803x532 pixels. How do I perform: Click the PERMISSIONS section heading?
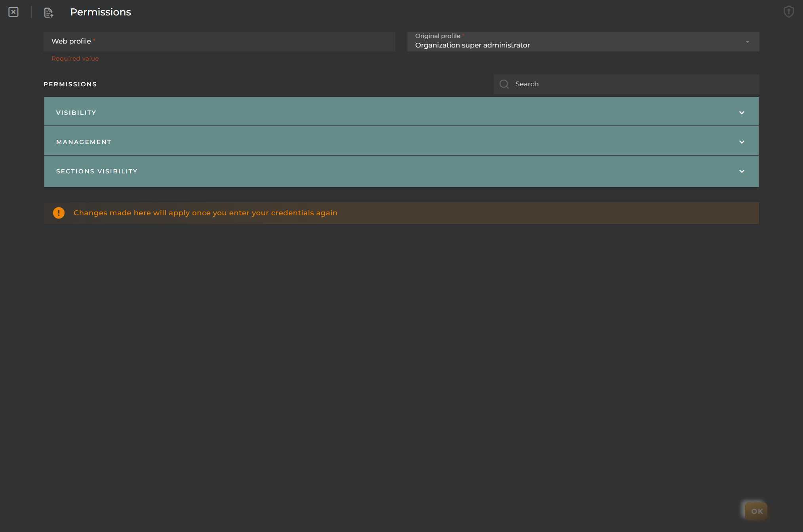tap(70, 84)
